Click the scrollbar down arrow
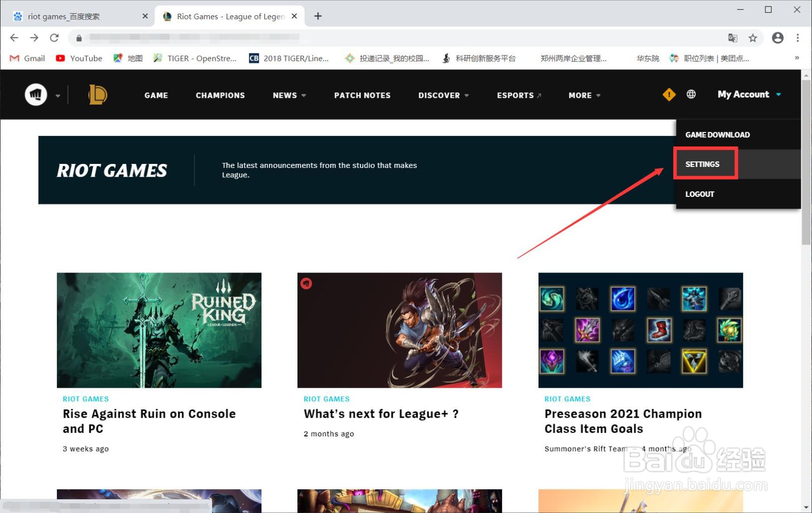Screen dimensions: 812x513 coord(806,507)
